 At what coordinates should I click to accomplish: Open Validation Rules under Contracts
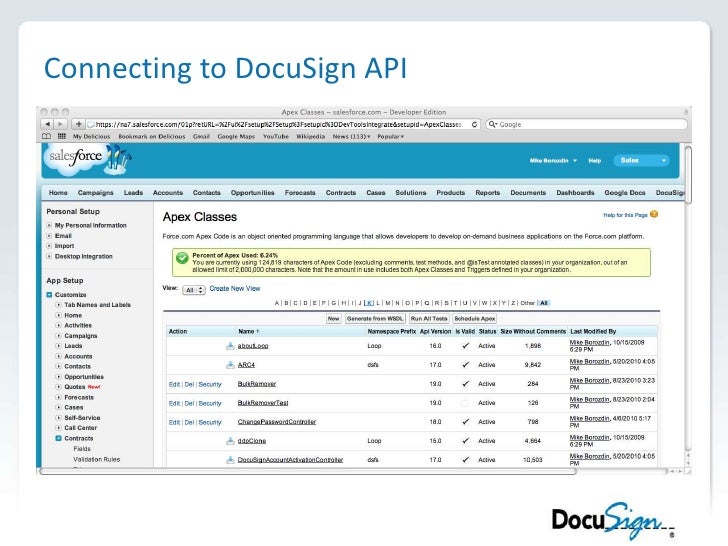click(97, 459)
